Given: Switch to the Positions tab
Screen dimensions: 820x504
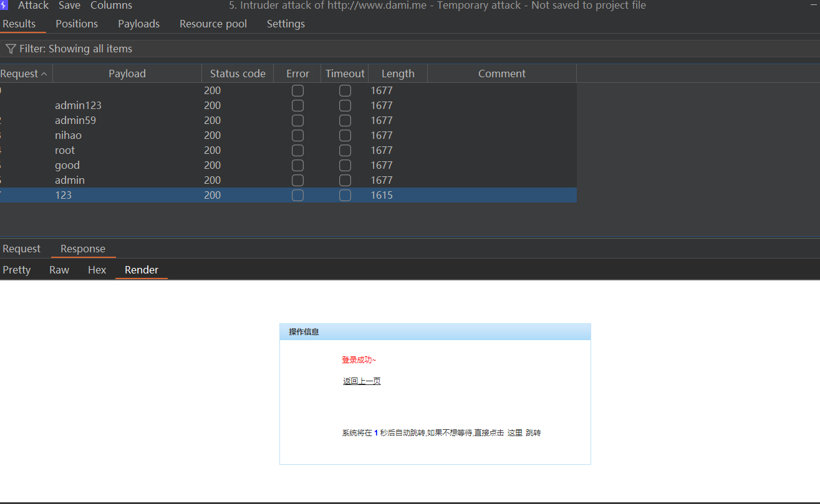Looking at the screenshot, I should (77, 24).
